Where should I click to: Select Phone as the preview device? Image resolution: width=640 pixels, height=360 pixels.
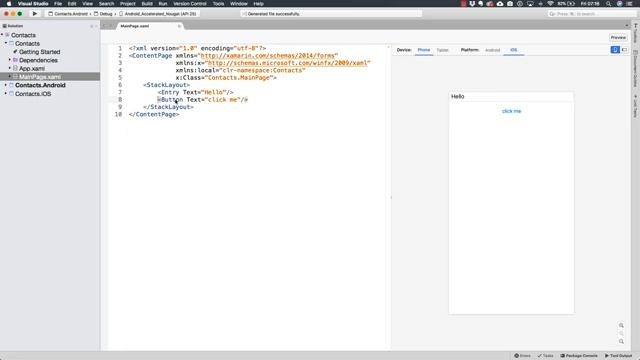[x=424, y=50]
